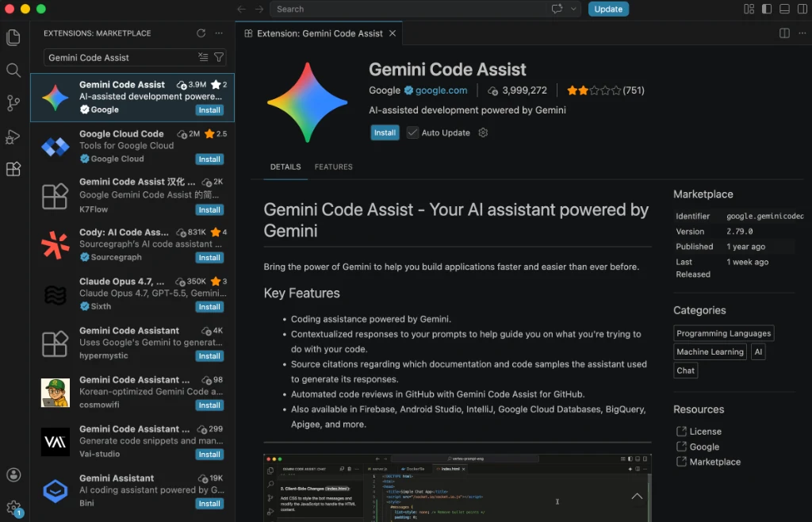Install hypermystic Gemini Code Assistant
812x522 pixels.
[209, 355]
